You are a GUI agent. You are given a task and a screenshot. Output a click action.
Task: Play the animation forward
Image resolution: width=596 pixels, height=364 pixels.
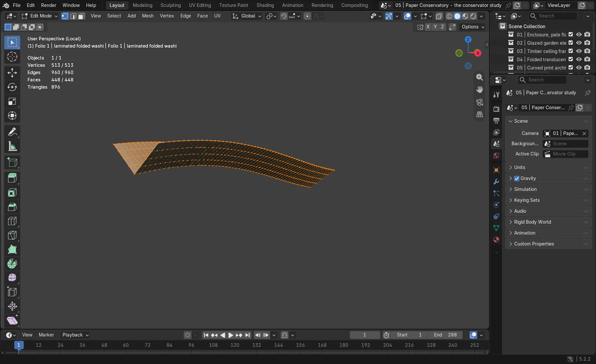231,335
